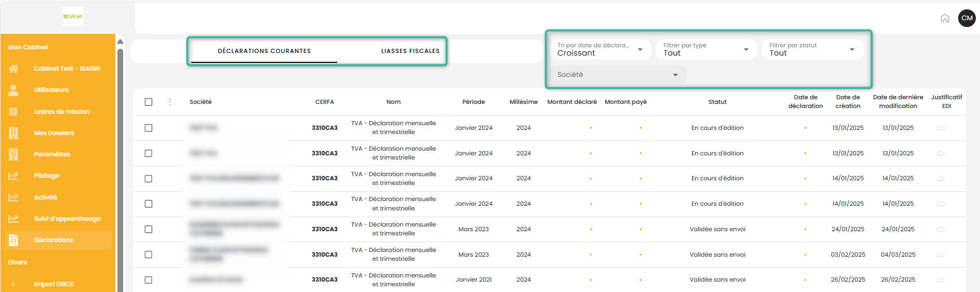Click the Déclarations file icon
The width and height of the screenshot is (980, 292).
pyautogui.click(x=14, y=240)
